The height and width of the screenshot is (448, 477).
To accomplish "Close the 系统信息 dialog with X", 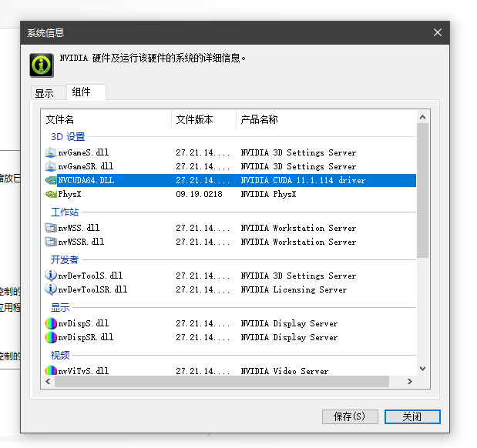I will tap(438, 32).
